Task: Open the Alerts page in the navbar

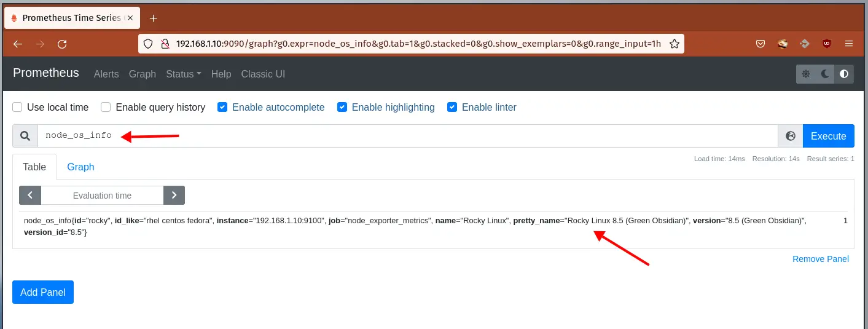Action: [106, 74]
